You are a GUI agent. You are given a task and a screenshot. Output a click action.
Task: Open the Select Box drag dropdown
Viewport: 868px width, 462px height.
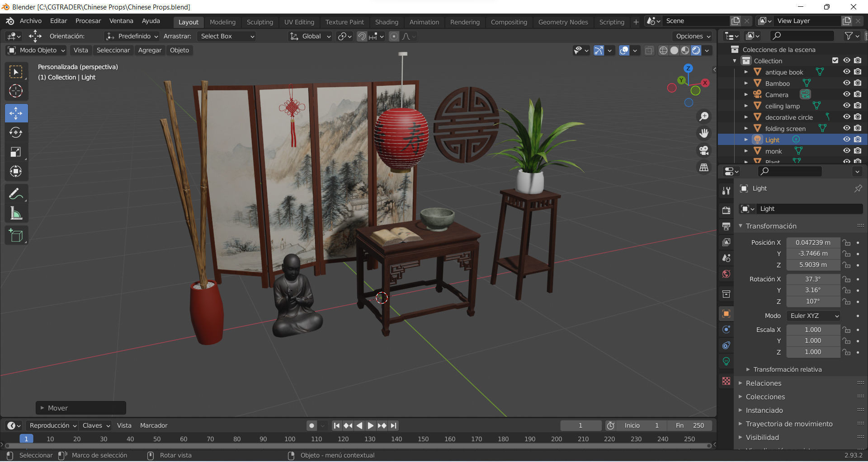[227, 36]
